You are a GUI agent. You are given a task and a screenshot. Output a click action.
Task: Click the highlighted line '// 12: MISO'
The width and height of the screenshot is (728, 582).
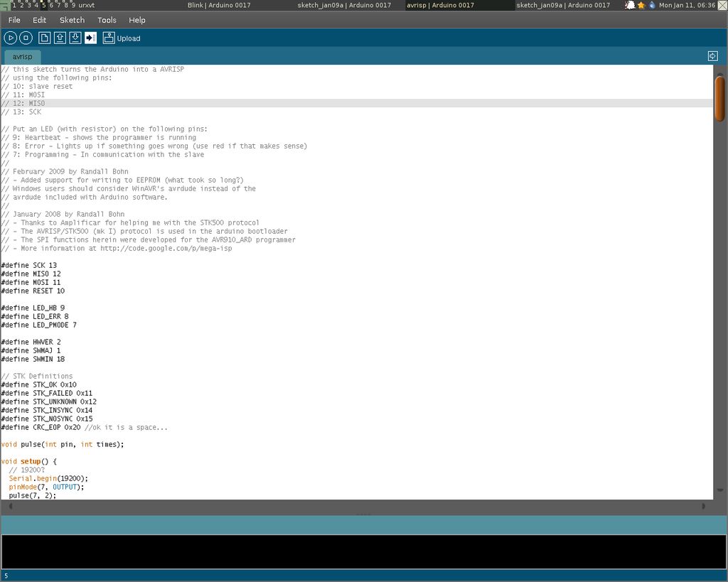point(357,103)
